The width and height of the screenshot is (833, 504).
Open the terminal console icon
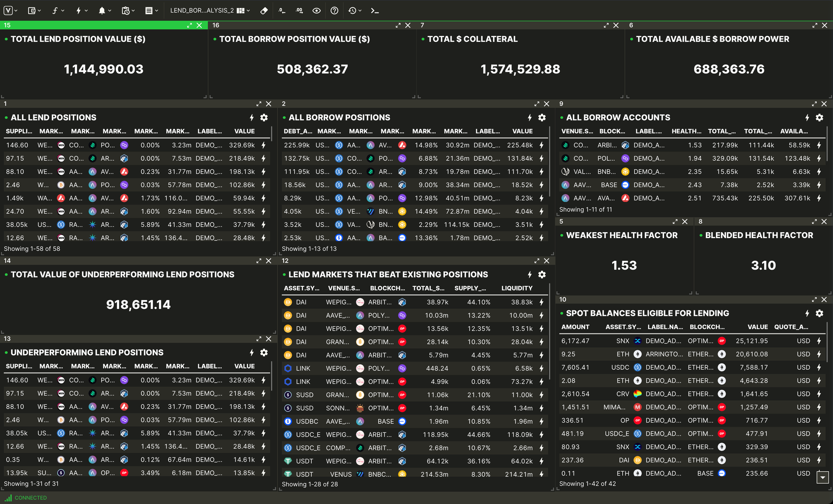click(x=374, y=11)
